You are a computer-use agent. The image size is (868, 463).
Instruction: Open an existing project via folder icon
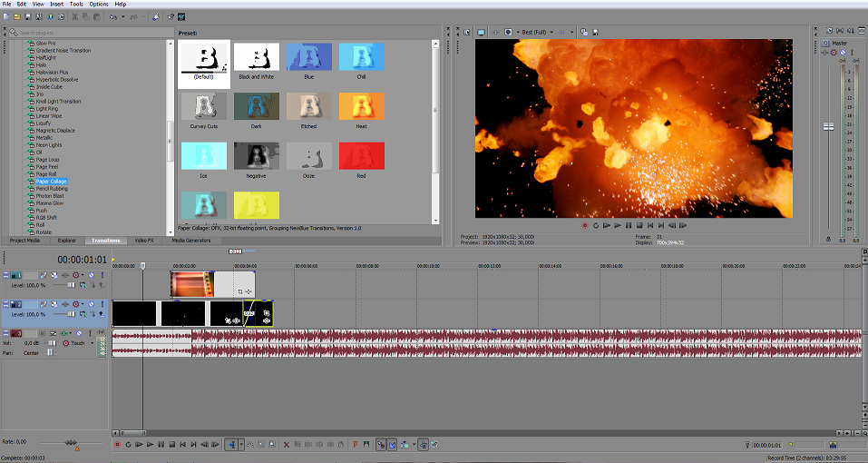[16, 16]
